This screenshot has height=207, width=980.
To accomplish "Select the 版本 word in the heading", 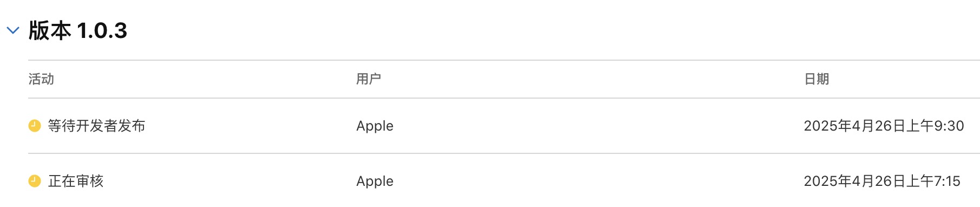I will coord(50,30).
